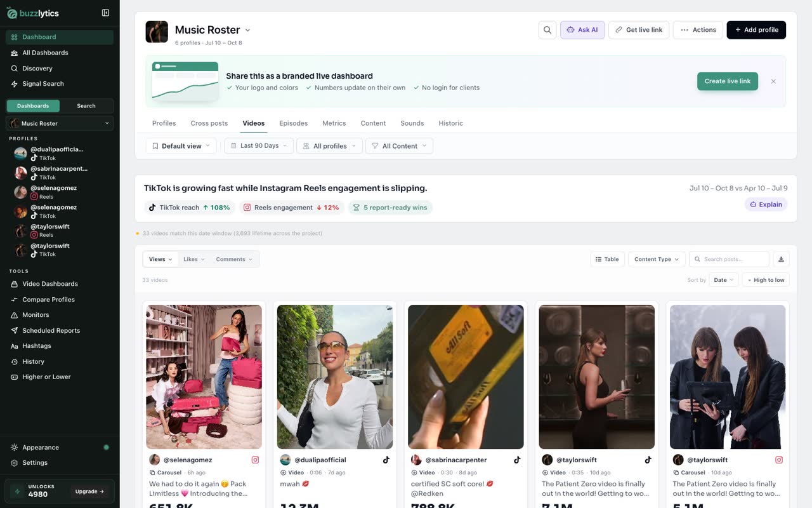Image resolution: width=812 pixels, height=508 pixels.
Task: Open the Default view dropdown
Action: click(x=181, y=146)
